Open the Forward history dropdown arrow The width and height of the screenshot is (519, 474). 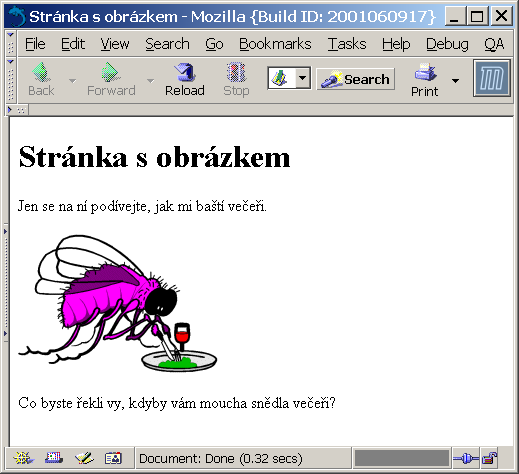pyautogui.click(x=150, y=81)
